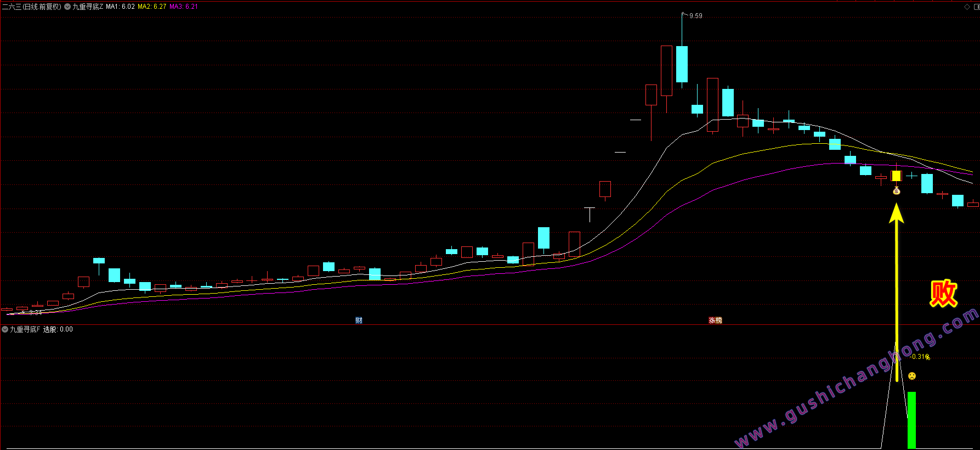Viewport: 980px width, 450px height.
Task: Click the 9.59 high price label
Action: (x=696, y=16)
